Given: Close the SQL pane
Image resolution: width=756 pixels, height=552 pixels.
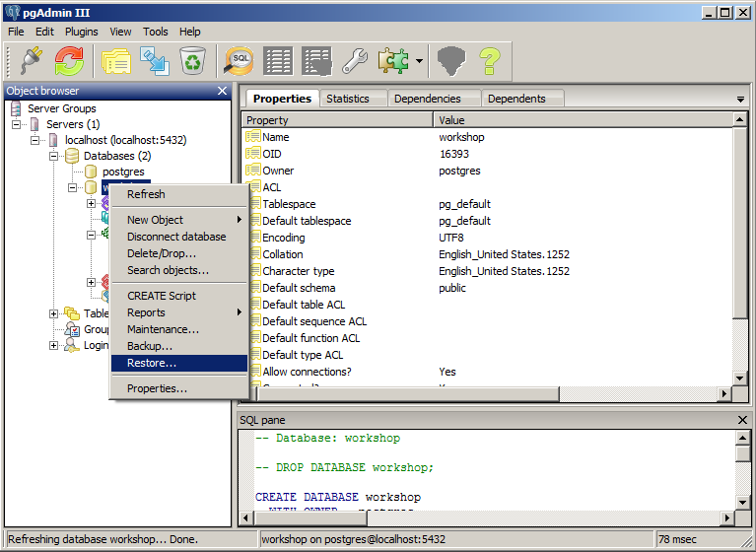Looking at the screenshot, I should coord(742,420).
